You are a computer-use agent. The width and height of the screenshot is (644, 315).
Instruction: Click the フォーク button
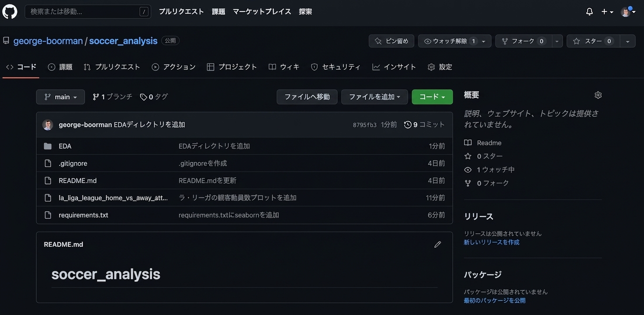pos(523,41)
